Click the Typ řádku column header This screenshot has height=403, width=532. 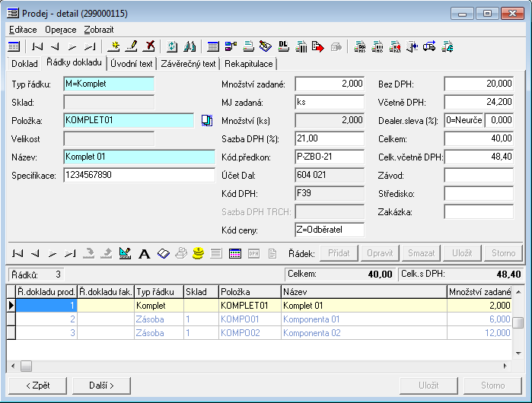click(x=159, y=292)
